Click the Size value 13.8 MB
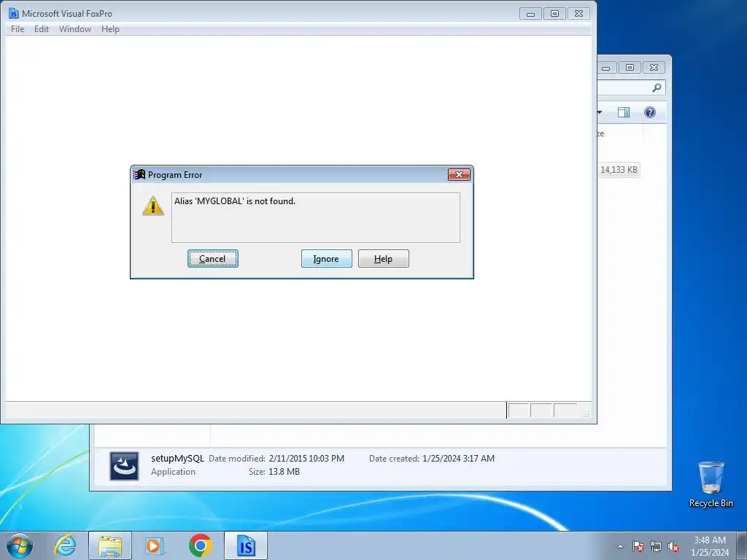 [284, 472]
